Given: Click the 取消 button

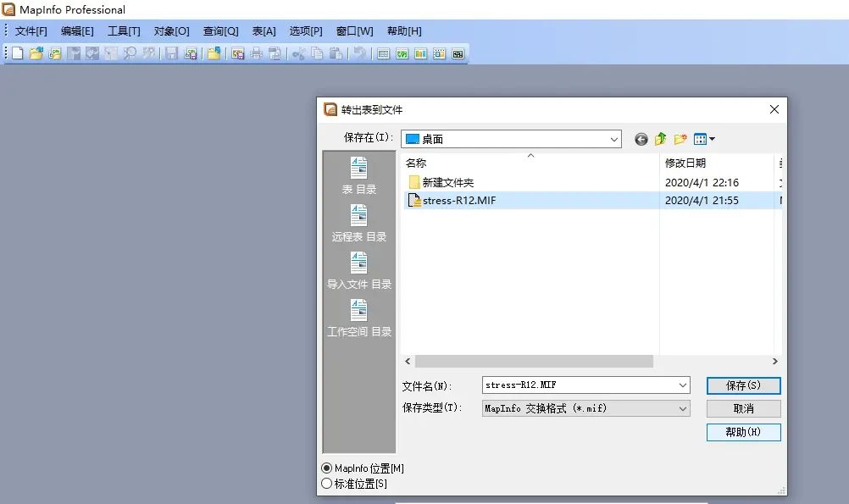Looking at the screenshot, I should point(743,409).
